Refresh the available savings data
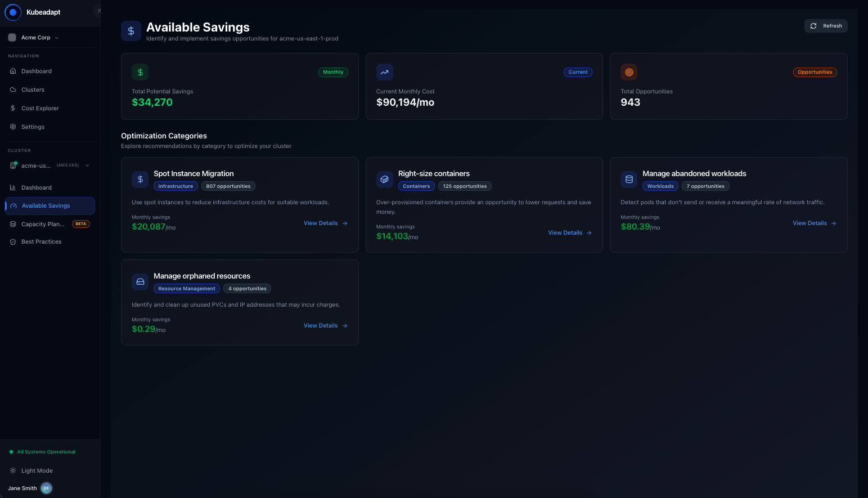The height and width of the screenshot is (498, 868). [x=826, y=26]
